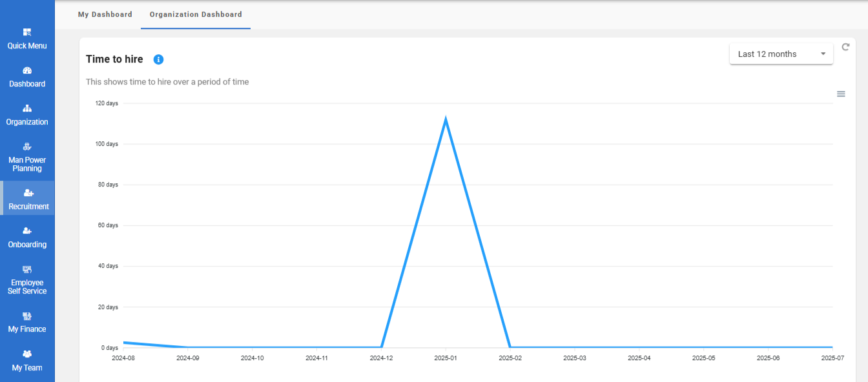Open the Quick Menu sidebar icon
Image resolution: width=868 pixels, height=382 pixels.
(27, 32)
